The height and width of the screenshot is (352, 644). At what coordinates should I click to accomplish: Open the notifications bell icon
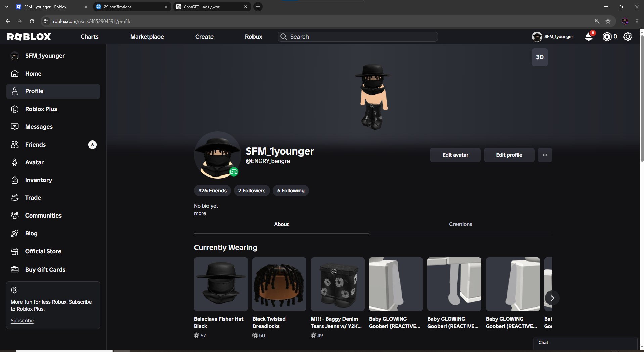tap(589, 37)
